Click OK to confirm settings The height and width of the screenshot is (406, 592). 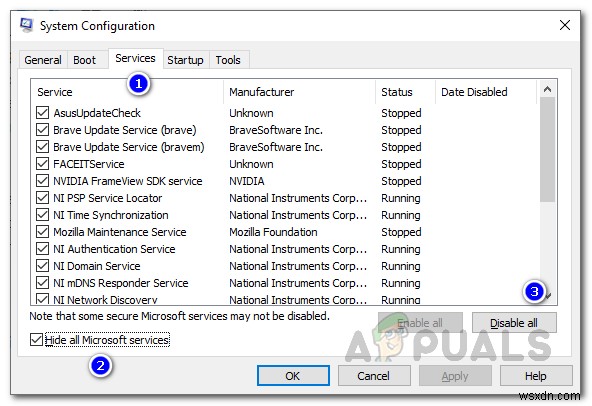click(293, 376)
